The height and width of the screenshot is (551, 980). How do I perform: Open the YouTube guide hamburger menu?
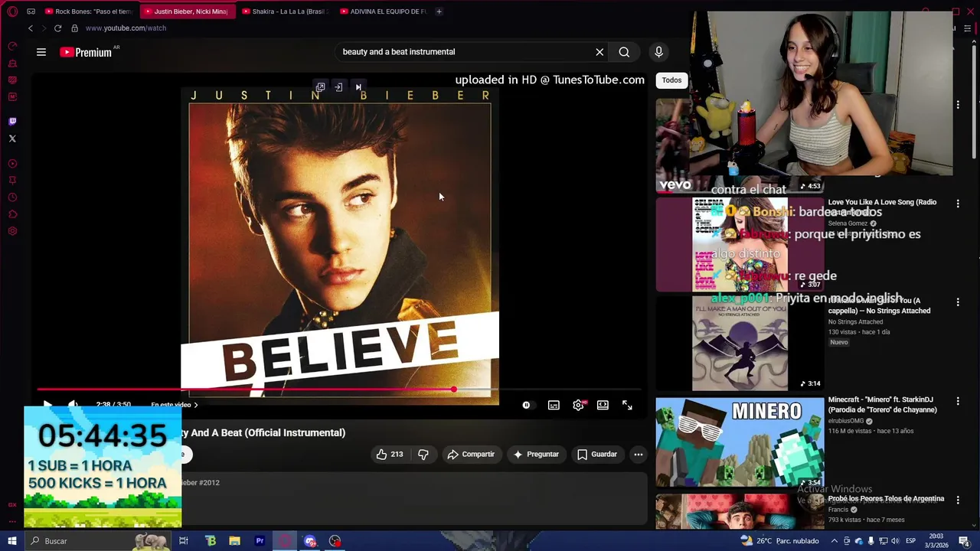[x=41, y=52]
